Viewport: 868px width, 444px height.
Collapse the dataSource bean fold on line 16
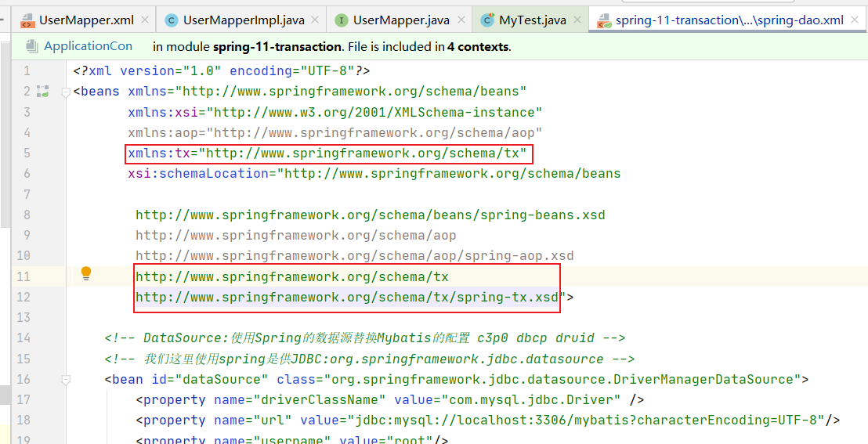tap(66, 379)
